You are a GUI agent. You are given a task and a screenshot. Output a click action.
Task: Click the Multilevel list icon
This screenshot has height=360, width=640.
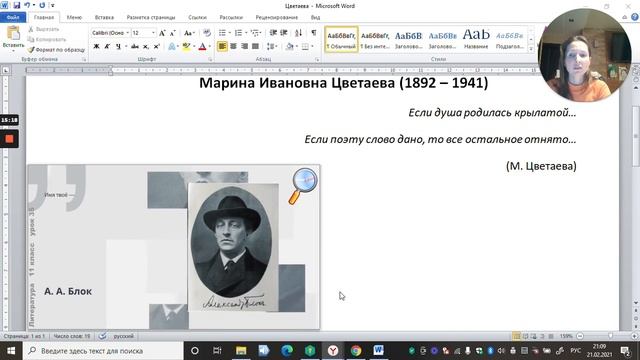pos(255,33)
